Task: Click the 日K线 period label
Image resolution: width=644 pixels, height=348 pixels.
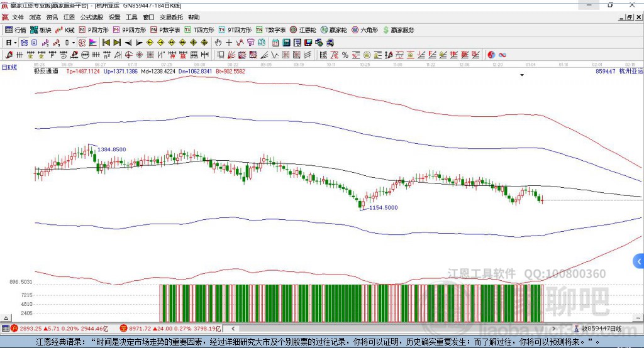Action: pyautogui.click(x=9, y=67)
